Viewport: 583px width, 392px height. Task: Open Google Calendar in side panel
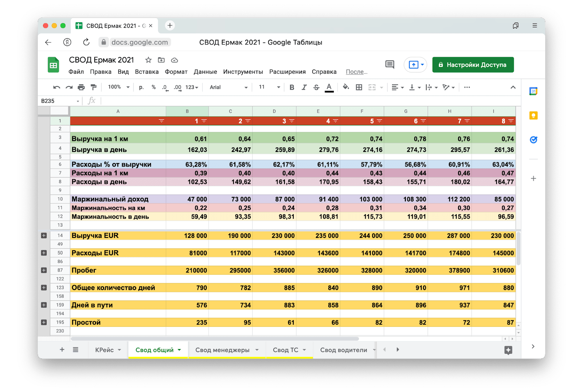pyautogui.click(x=533, y=91)
